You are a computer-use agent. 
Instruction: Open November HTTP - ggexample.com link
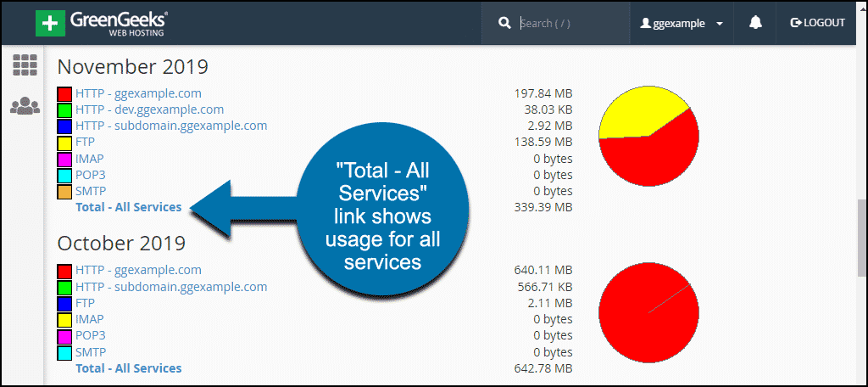tap(138, 93)
